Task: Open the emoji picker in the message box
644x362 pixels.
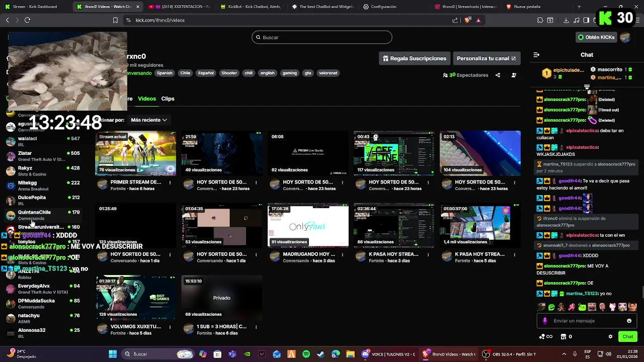Action: point(629,321)
